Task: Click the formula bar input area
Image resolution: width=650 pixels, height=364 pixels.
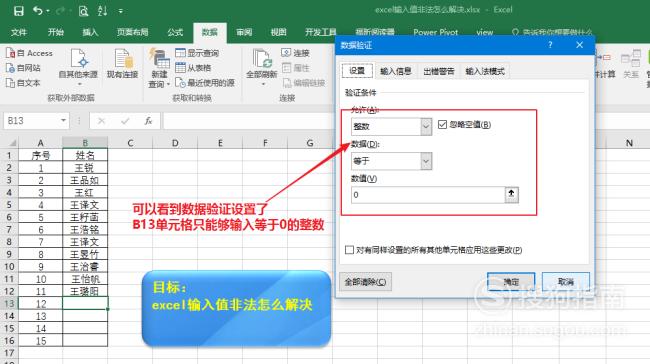Action: (249, 121)
